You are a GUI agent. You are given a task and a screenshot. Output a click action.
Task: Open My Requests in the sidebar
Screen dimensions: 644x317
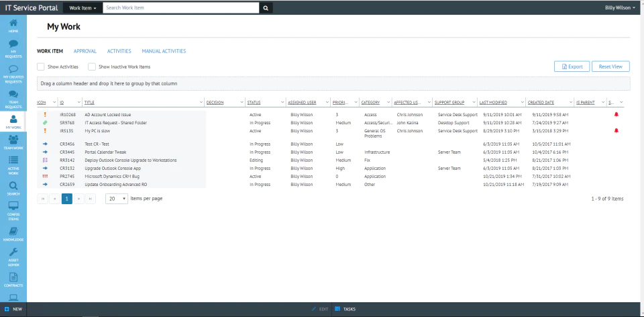click(x=13, y=49)
